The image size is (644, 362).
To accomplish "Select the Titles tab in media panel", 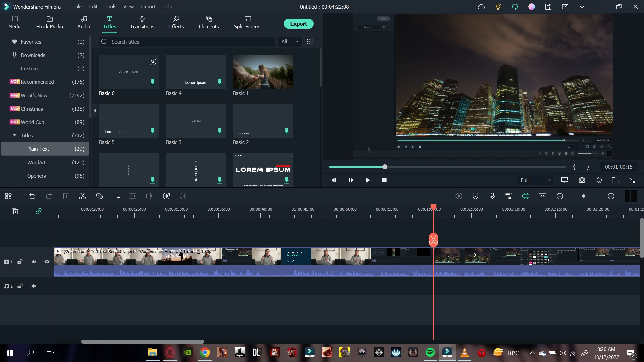I will click(109, 22).
